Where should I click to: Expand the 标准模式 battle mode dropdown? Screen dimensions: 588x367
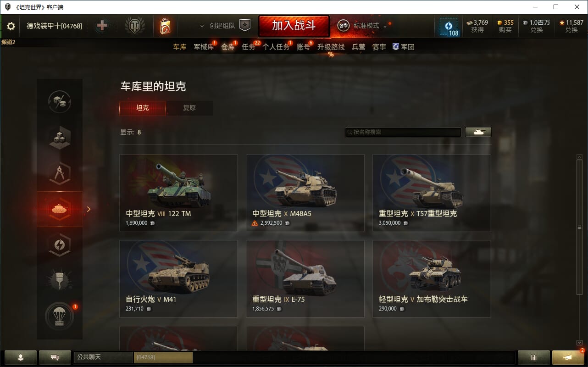pos(366,26)
